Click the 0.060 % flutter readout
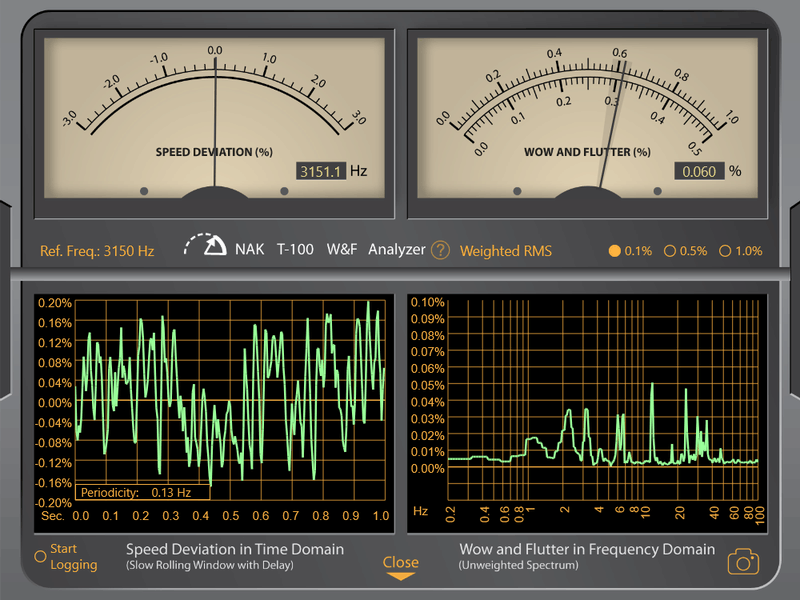 [698, 171]
